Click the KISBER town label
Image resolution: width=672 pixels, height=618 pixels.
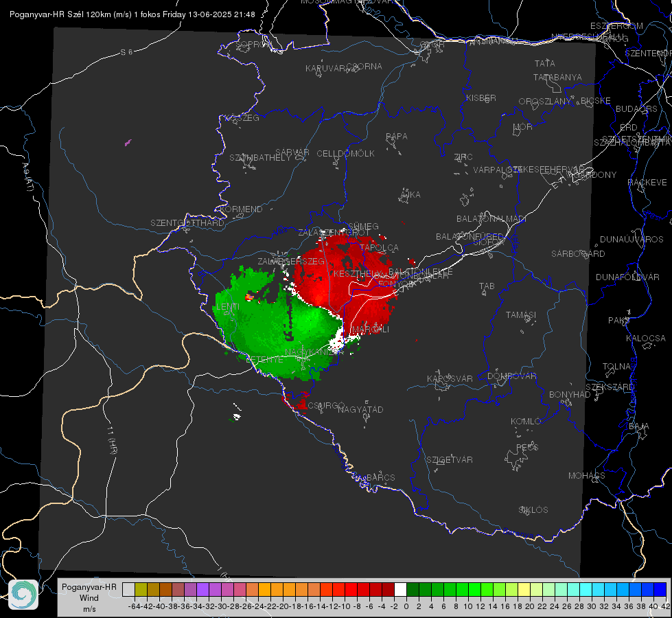pyautogui.click(x=481, y=98)
